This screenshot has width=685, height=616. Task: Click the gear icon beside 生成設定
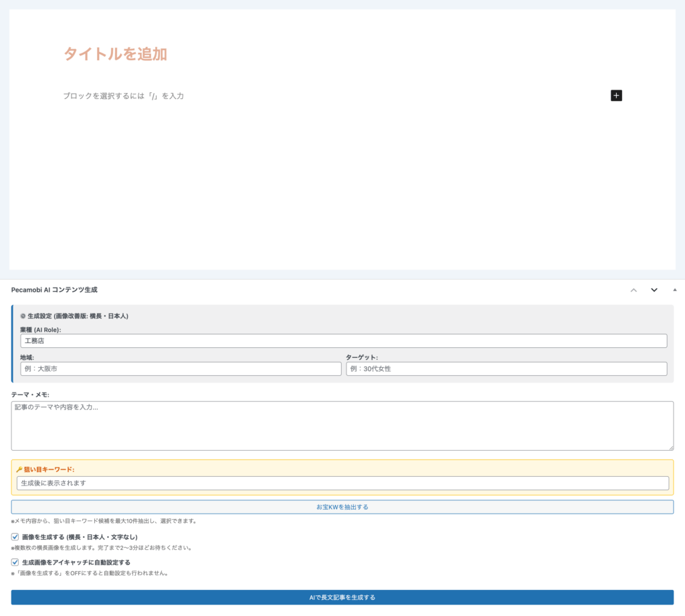(23, 316)
